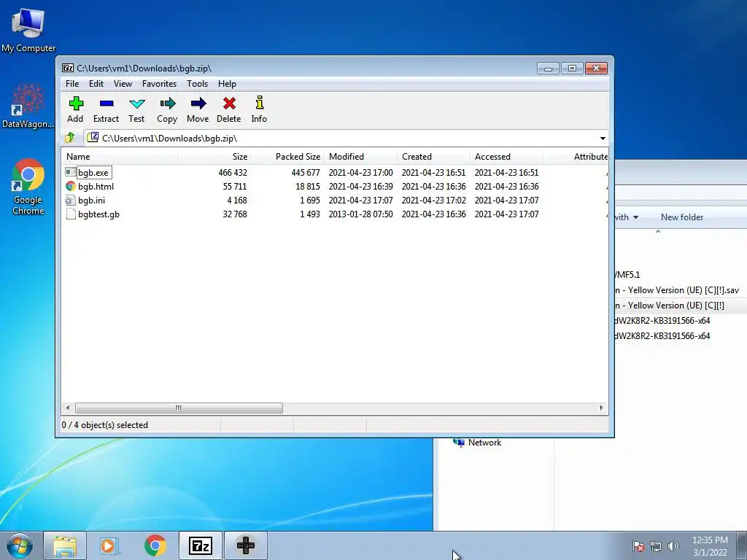Click the 7z icon in title bar

(x=68, y=68)
